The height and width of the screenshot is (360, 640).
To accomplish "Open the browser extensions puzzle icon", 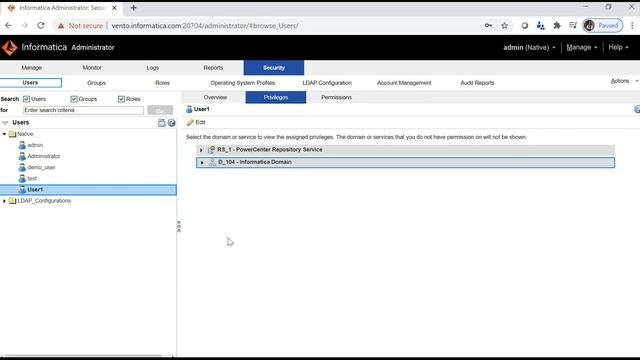I will coord(557,25).
